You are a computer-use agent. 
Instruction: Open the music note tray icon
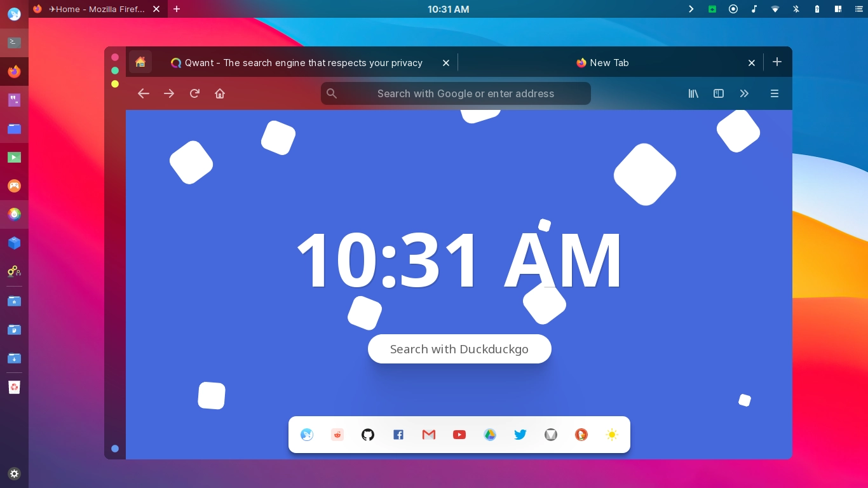pos(754,9)
